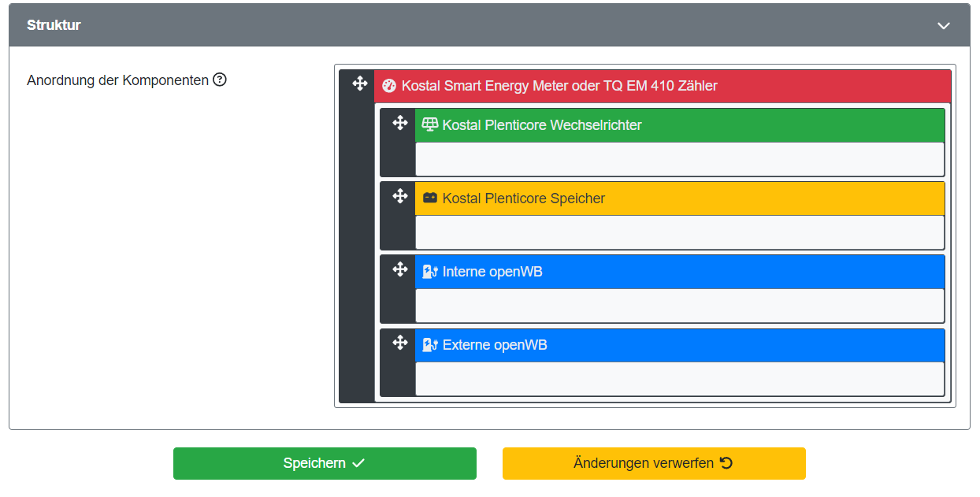Screen dimensions: 980x497
Task: Click the empty drop area under Wechselrichter
Action: 679,159
